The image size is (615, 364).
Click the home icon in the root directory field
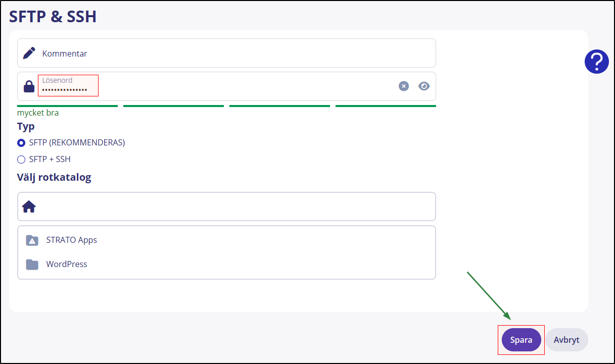pyautogui.click(x=29, y=206)
